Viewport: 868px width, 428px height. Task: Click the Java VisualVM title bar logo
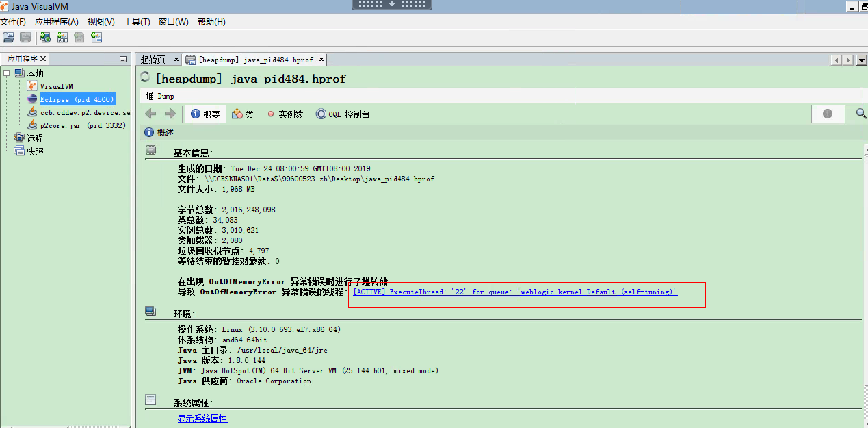pos(5,6)
